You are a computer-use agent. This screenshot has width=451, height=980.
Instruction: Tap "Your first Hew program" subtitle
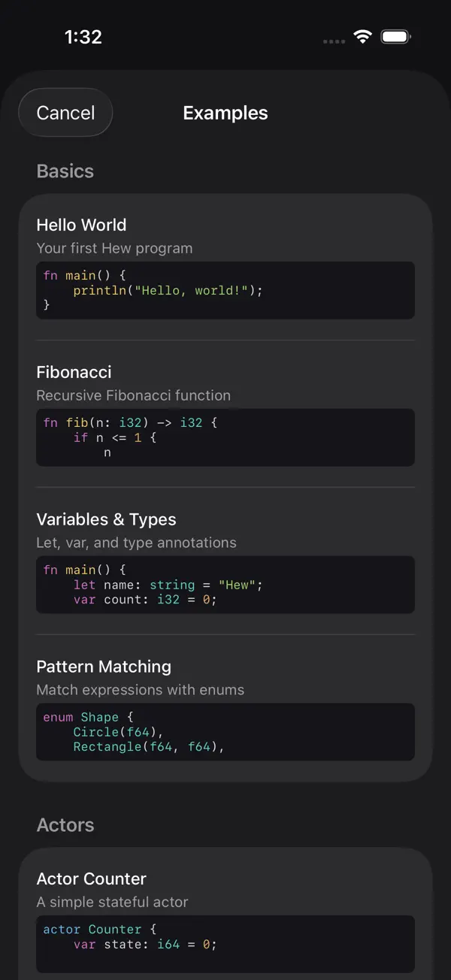tap(114, 248)
